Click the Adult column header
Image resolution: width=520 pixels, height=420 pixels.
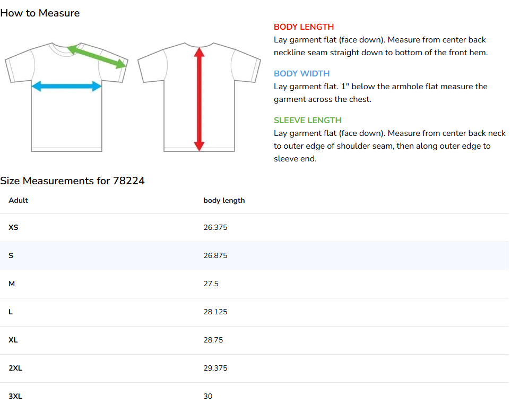click(x=18, y=201)
